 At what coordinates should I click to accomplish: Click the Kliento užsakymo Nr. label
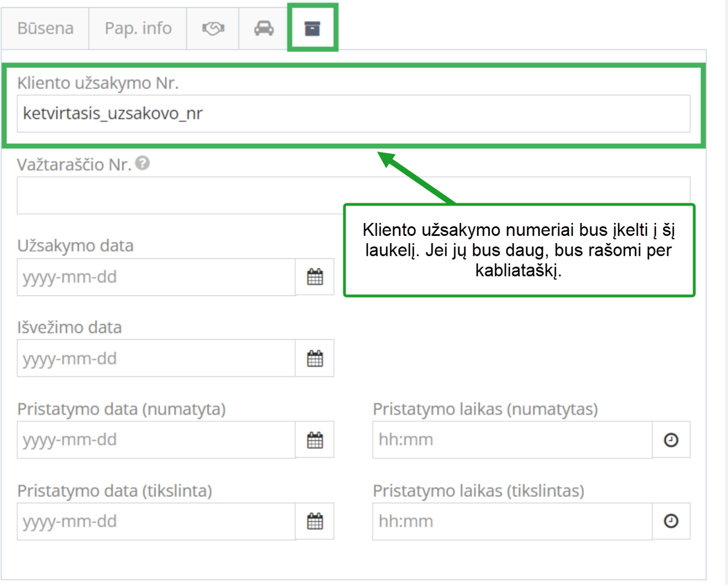tap(98, 83)
